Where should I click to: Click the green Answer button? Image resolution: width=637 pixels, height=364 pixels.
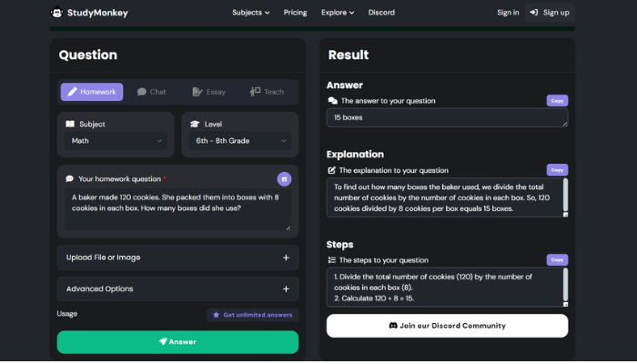[177, 342]
